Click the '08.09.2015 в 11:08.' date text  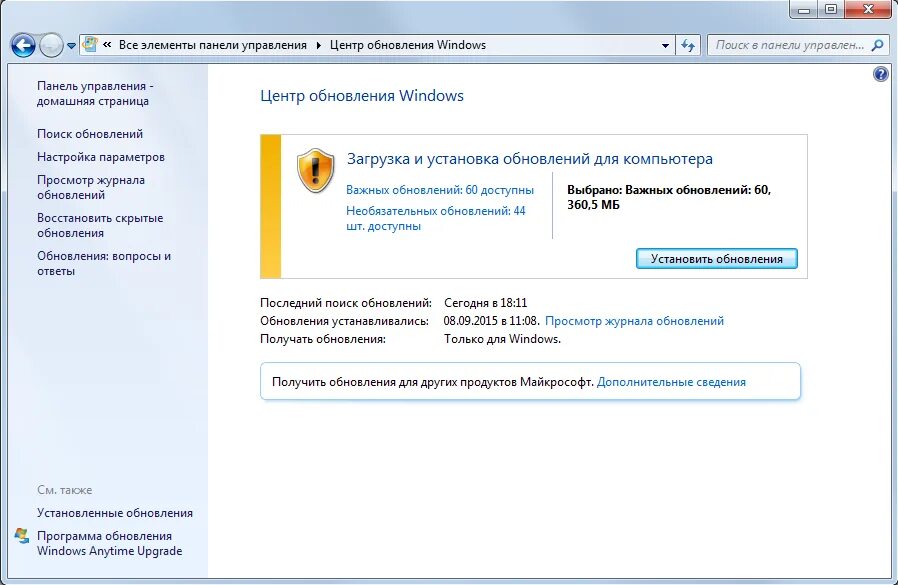click(x=491, y=321)
